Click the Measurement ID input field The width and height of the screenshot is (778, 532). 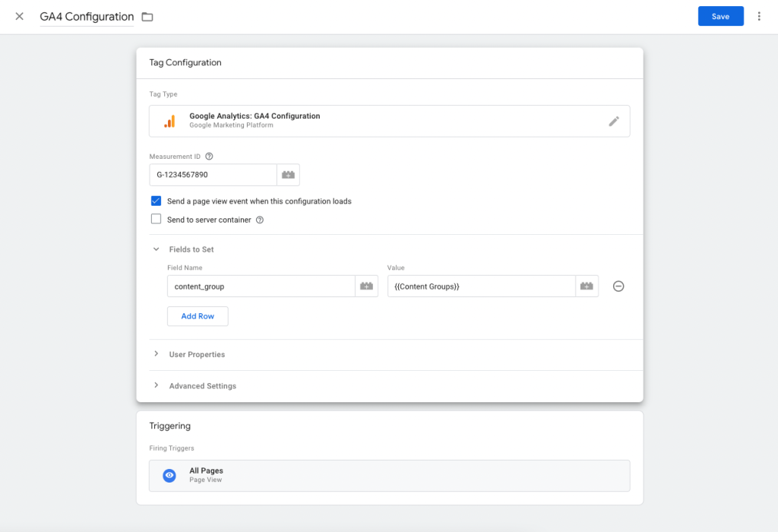[213, 174]
